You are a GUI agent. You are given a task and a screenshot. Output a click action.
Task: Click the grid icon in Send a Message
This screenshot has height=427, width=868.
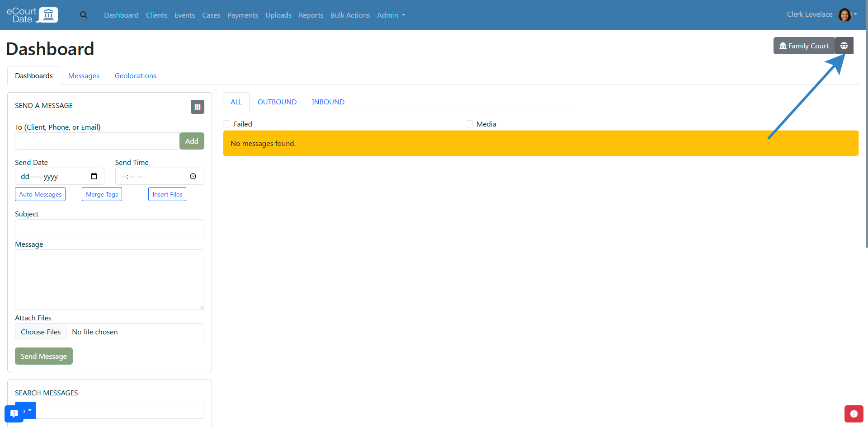pos(198,107)
